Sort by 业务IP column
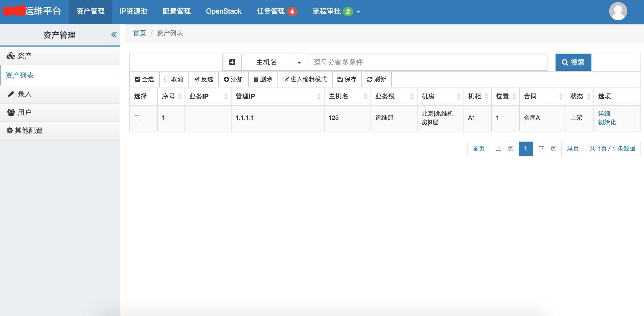The width and height of the screenshot is (644, 316). pyautogui.click(x=208, y=96)
